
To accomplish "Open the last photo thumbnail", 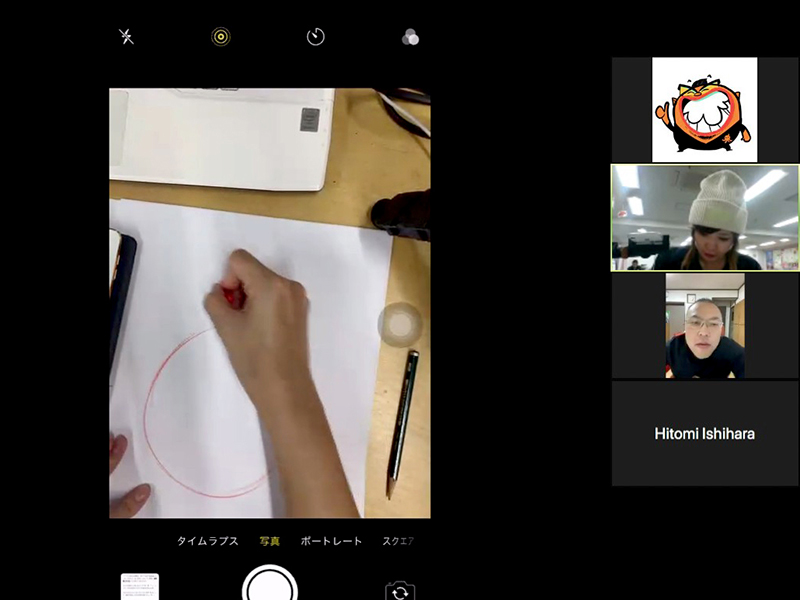I will click(x=140, y=586).
